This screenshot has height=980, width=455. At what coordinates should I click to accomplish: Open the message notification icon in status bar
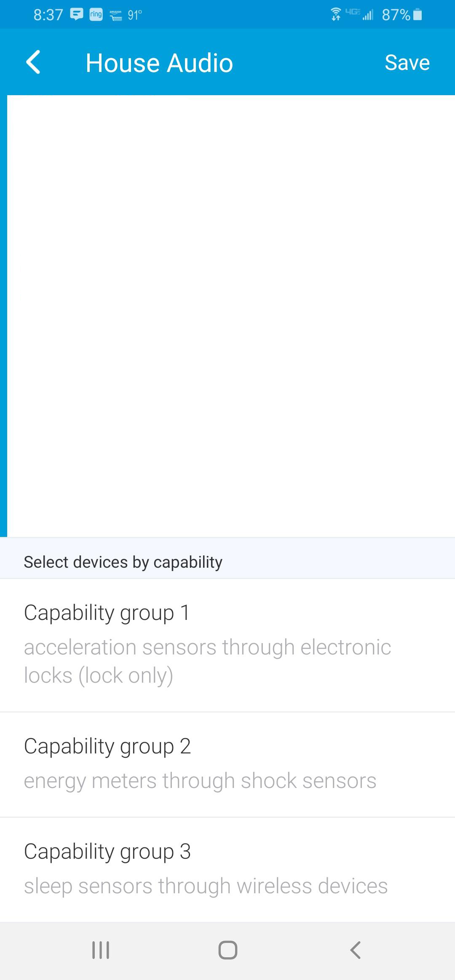[77, 15]
